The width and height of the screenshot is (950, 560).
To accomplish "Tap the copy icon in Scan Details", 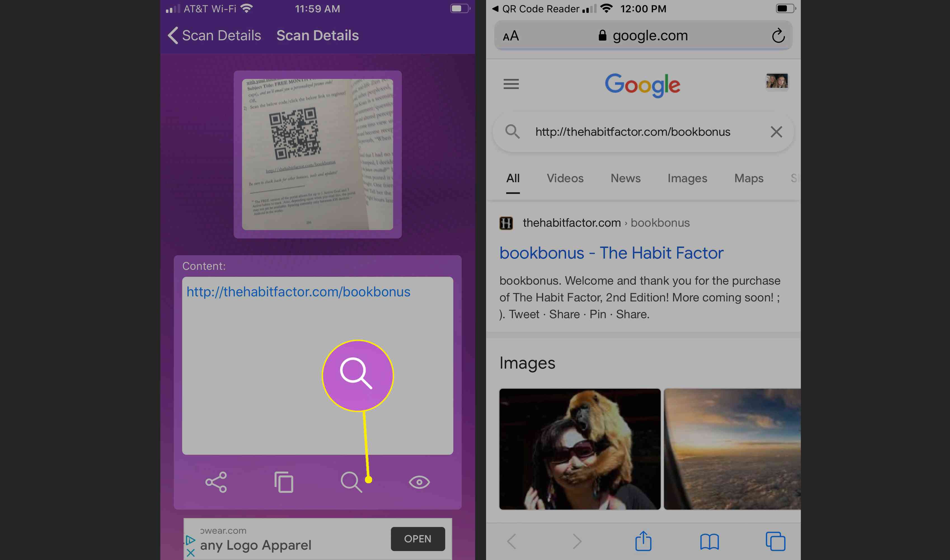I will pos(284,482).
